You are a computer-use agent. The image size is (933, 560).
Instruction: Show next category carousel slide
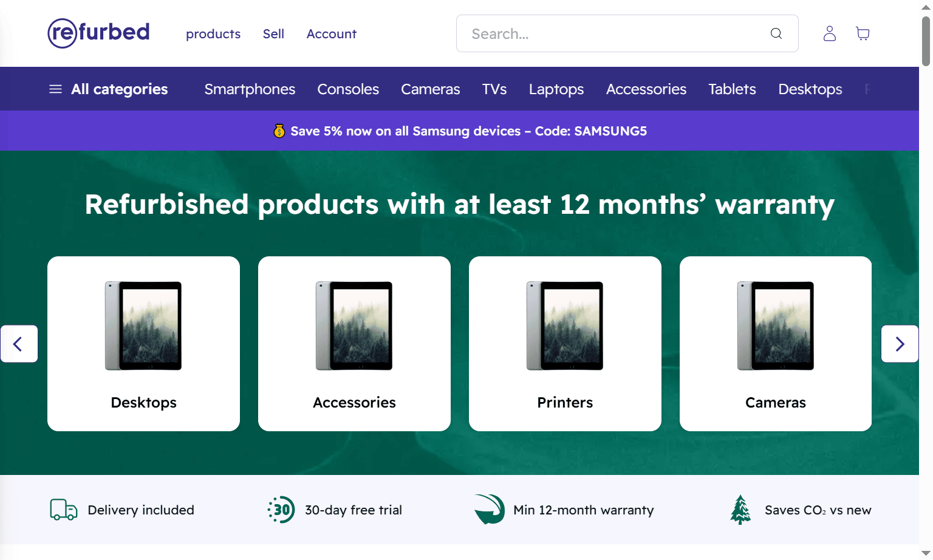point(900,344)
